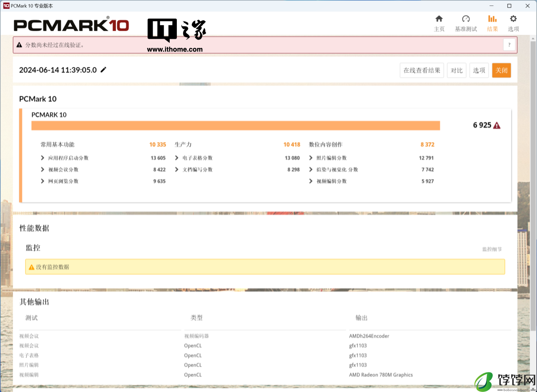Click the warning icon in validation banner

(x=19, y=45)
